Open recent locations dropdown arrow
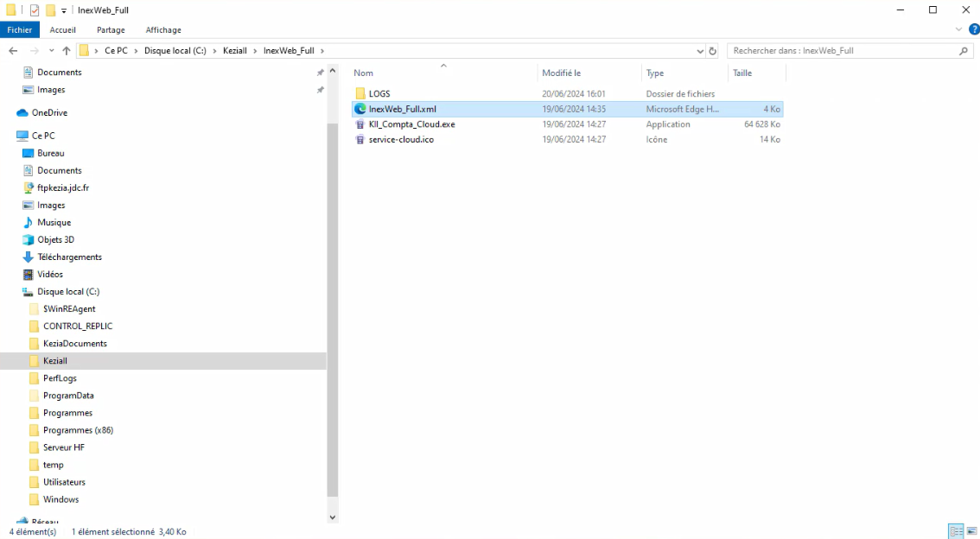 tap(52, 51)
